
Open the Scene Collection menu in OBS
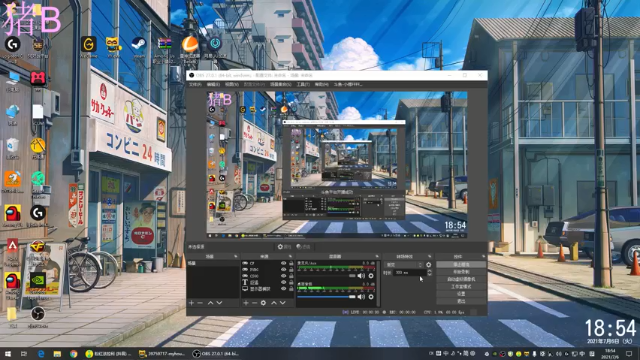point(281,84)
